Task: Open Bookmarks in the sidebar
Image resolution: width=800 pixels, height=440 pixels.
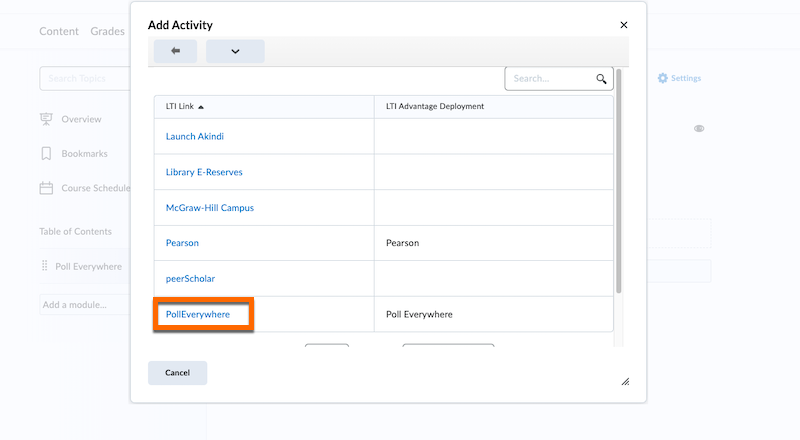Action: point(84,154)
